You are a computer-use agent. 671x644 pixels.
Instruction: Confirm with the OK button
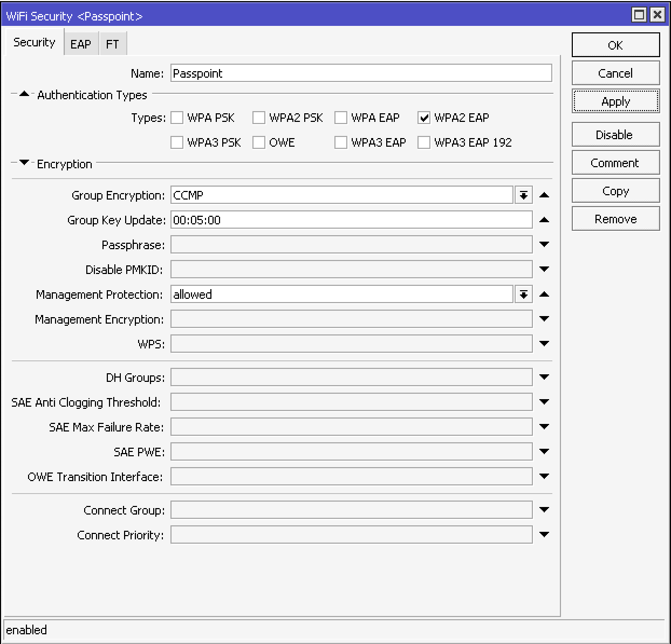(615, 45)
